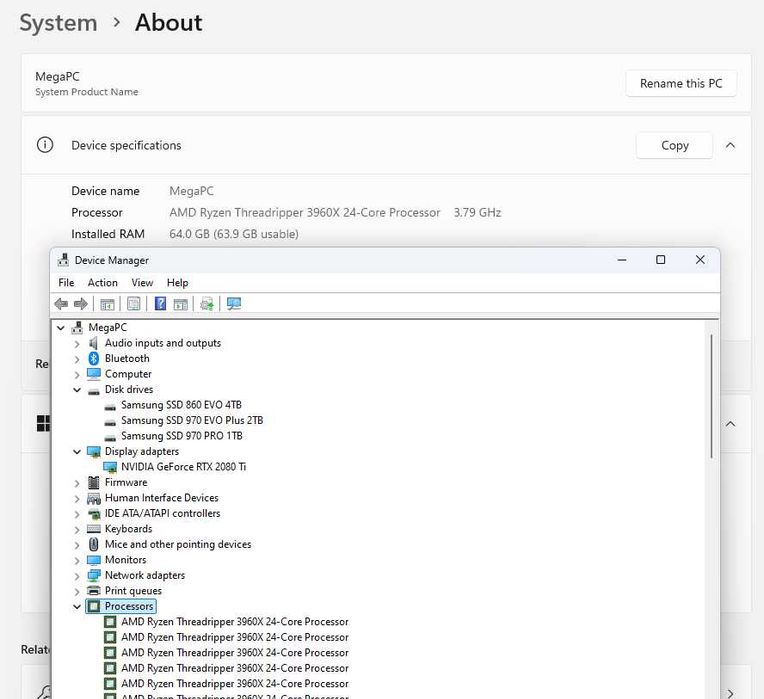Select NVIDIA GeForce RTX 2080 Ti entry
The height and width of the screenshot is (699, 764).
(183, 467)
